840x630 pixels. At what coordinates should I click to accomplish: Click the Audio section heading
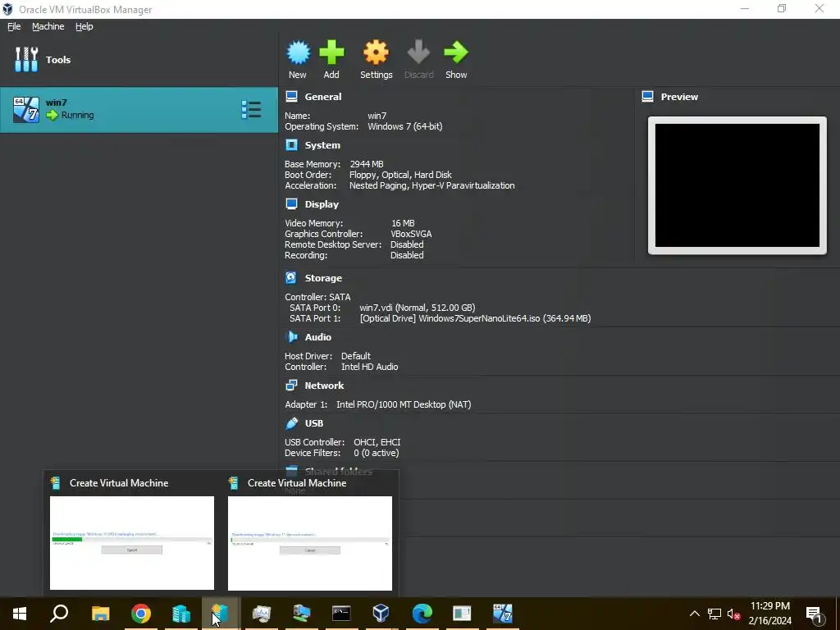[x=318, y=337]
